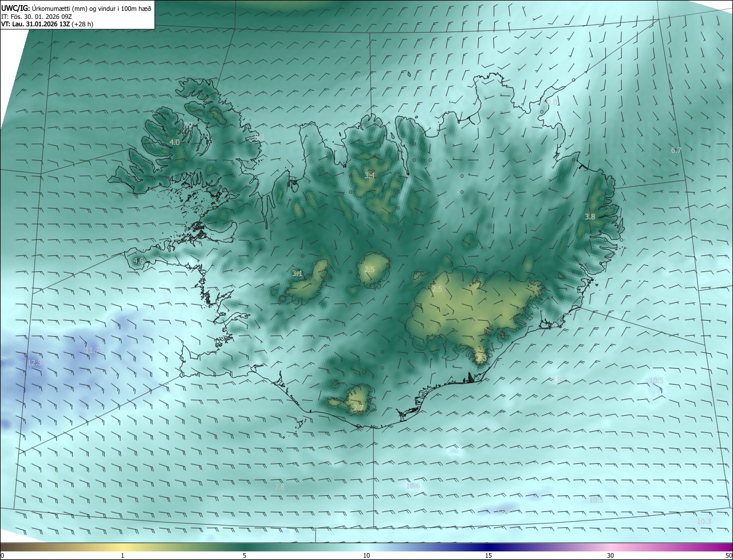Screen dimensions: 733x560
Task: Click the "30" tick label on the color scale
Action: (x=610, y=556)
